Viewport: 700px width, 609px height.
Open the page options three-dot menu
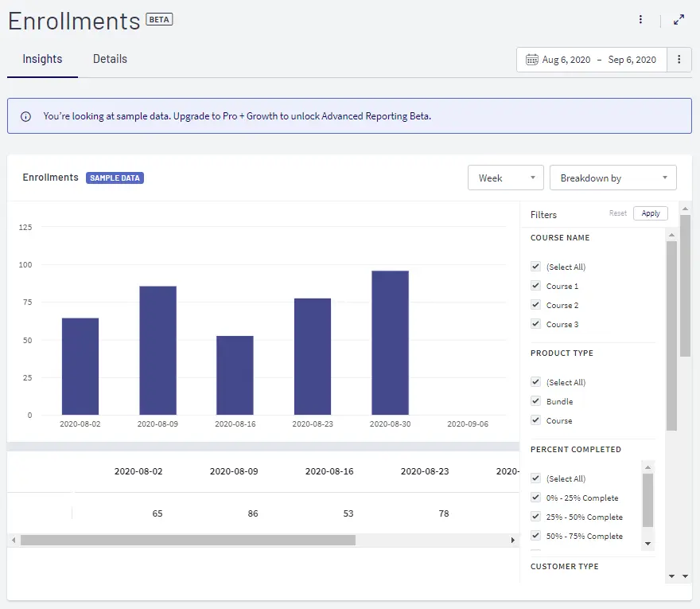coord(640,20)
